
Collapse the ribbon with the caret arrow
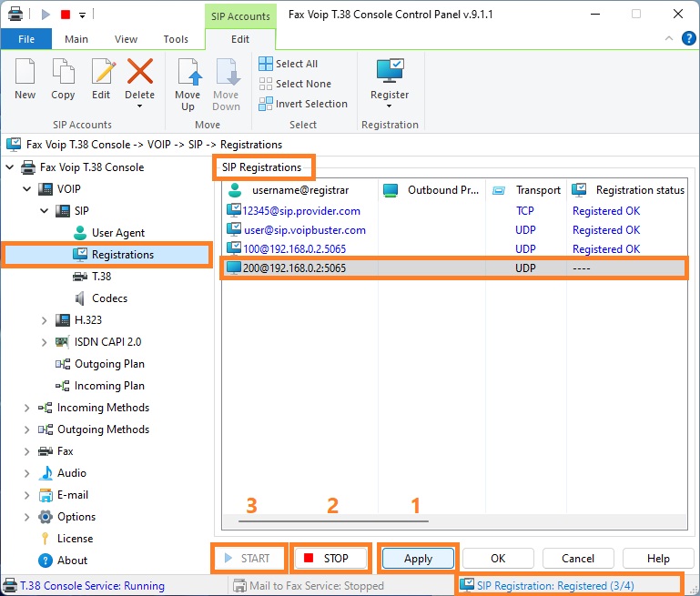[x=669, y=38]
